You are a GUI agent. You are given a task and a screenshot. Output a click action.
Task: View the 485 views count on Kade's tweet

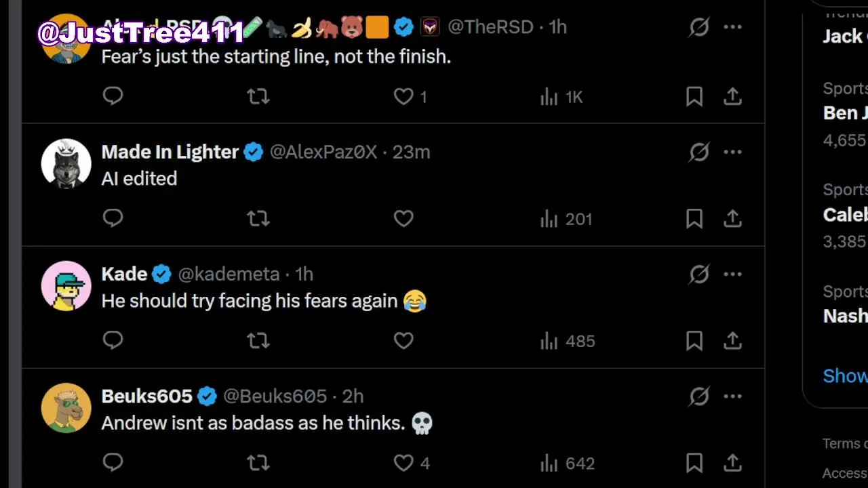[568, 340]
